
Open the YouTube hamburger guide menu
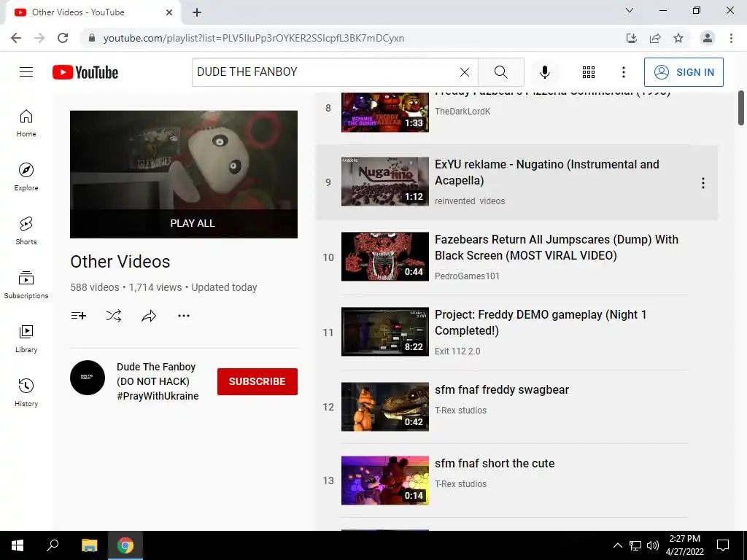26,72
